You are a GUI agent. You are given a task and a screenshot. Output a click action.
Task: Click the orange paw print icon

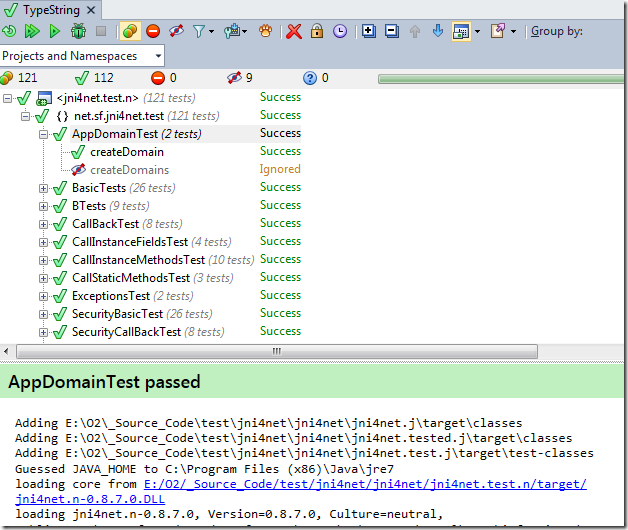click(x=265, y=32)
